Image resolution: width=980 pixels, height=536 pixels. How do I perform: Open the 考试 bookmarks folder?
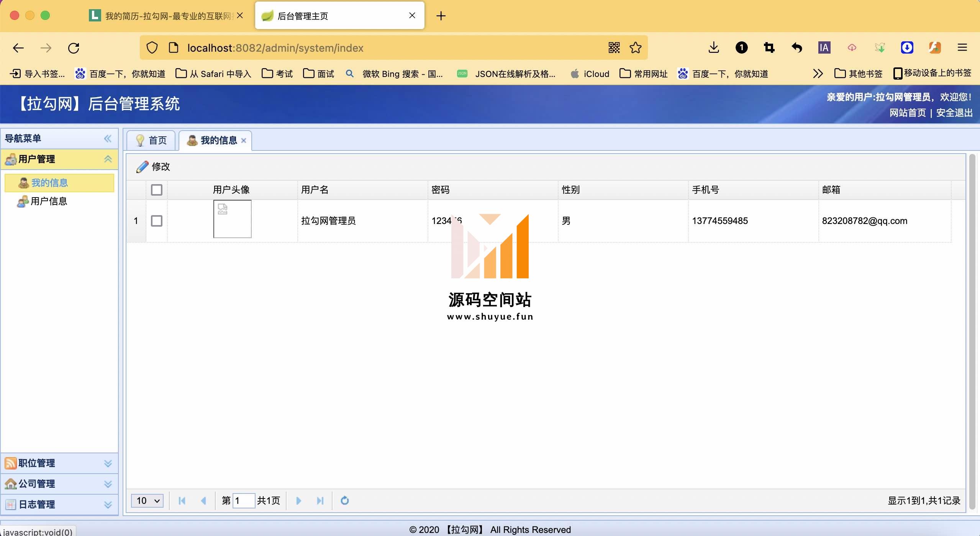pos(277,74)
